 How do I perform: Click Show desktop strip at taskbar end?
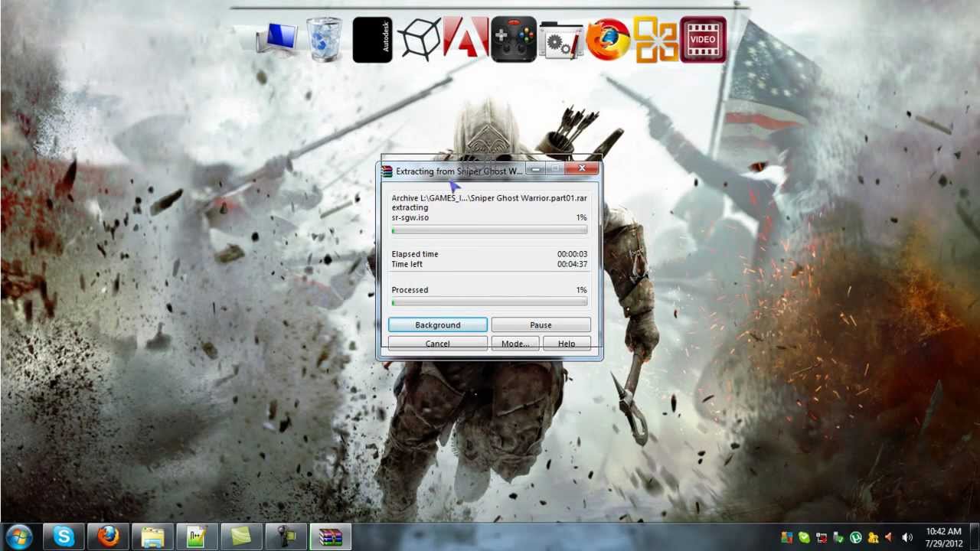[974, 537]
